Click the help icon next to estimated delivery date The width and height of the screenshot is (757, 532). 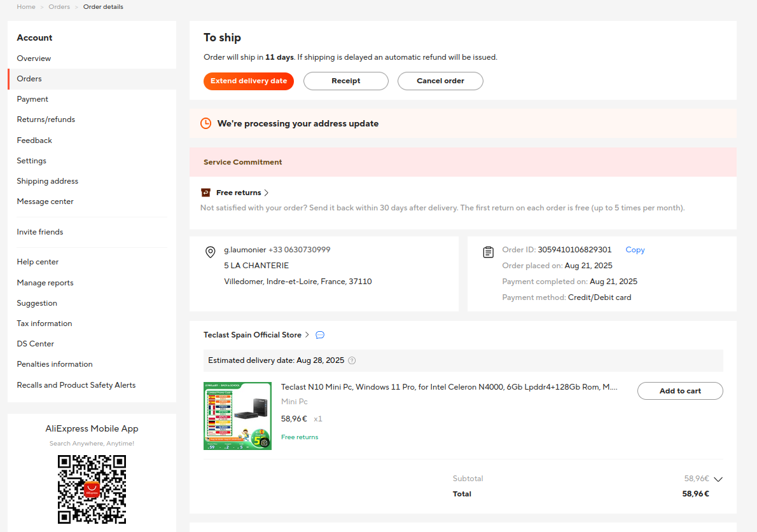[352, 360]
